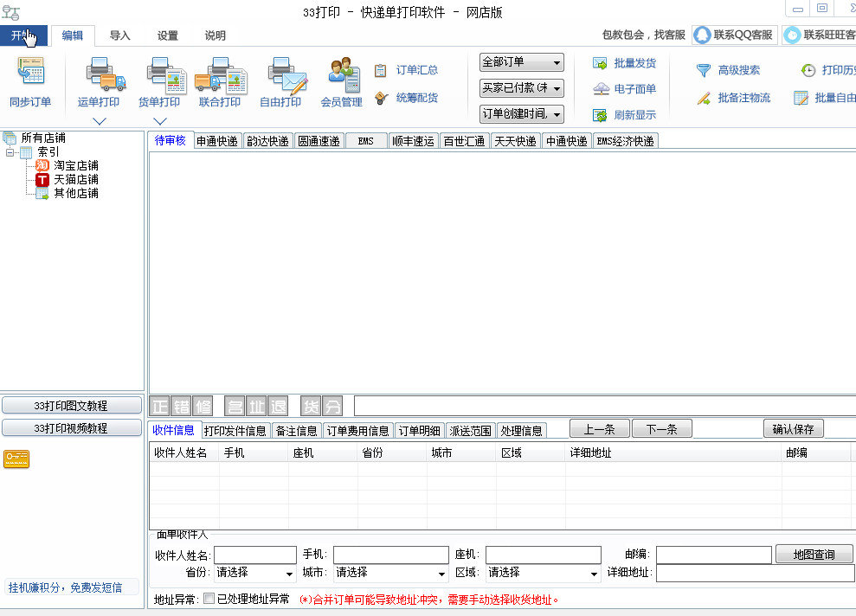Select the 顺丰速运 courier tab

point(412,141)
